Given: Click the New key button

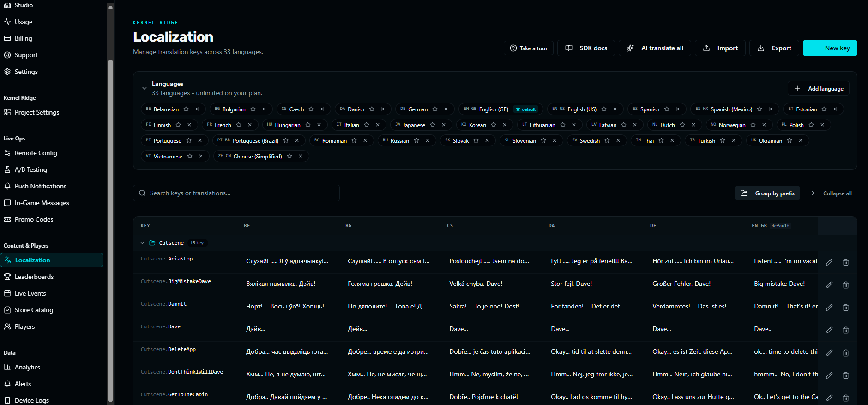Looking at the screenshot, I should (830, 48).
